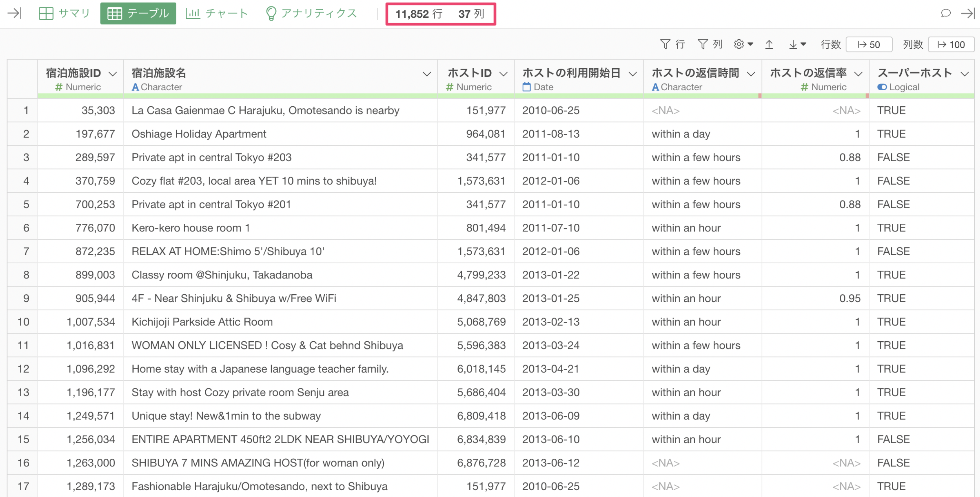
Task: Open the comment speech bubble icon
Action: point(946,13)
